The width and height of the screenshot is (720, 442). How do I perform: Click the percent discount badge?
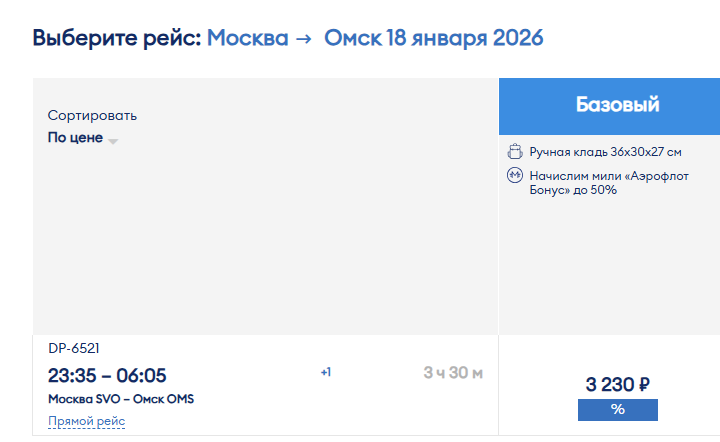tap(618, 409)
